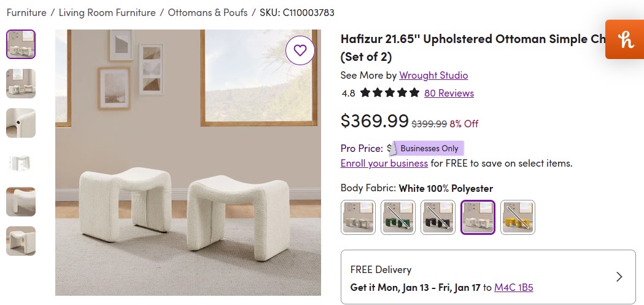The height and width of the screenshot is (305, 644).
Task: Save ottoman to favorites with heart icon
Action: [x=300, y=50]
